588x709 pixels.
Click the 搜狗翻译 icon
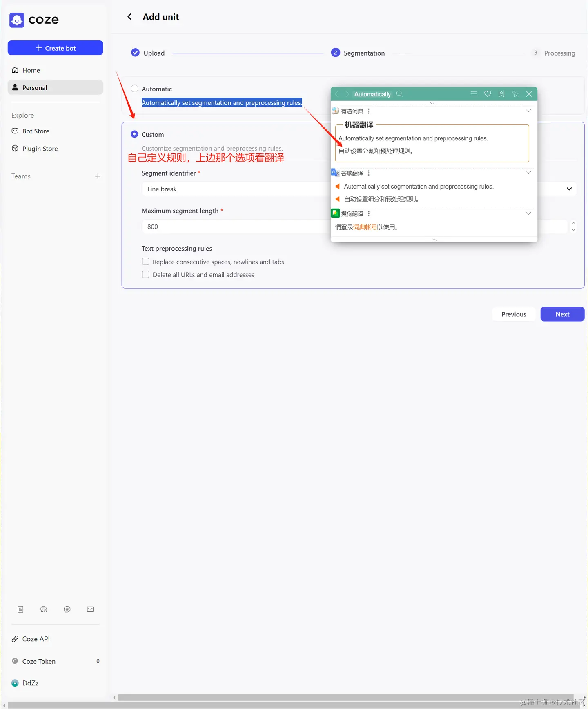[x=335, y=213]
